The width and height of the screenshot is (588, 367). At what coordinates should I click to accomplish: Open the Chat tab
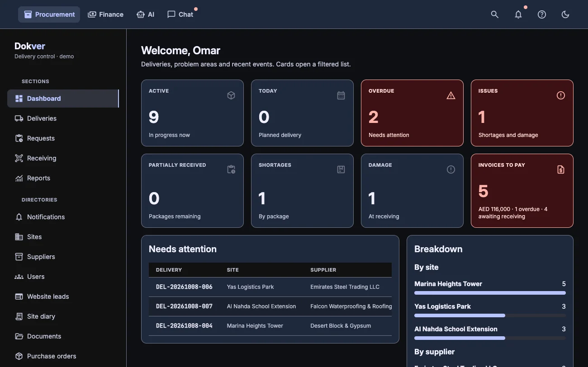(x=180, y=14)
